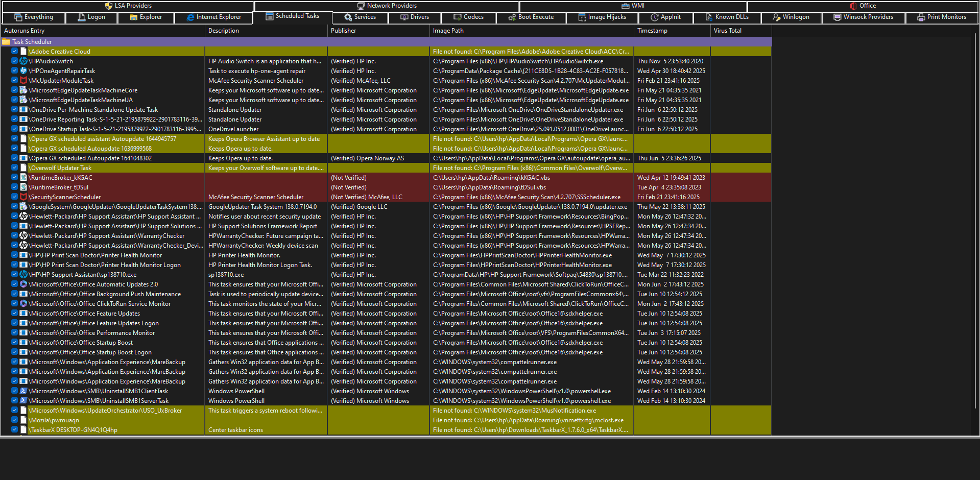Toggle the checkbox for Office Startup Boost Logon
This screenshot has width=980, height=480.
(x=15, y=352)
